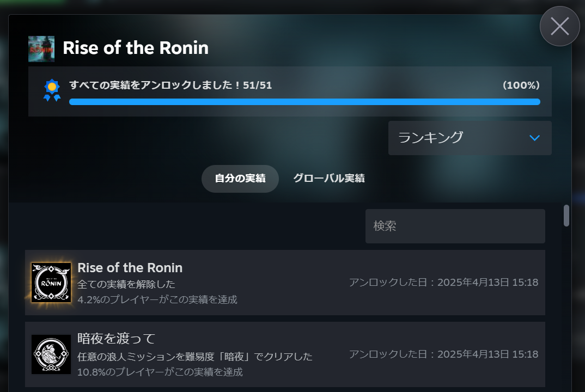Click the unlock date for the top achievement
The image size is (585, 392).
[443, 282]
